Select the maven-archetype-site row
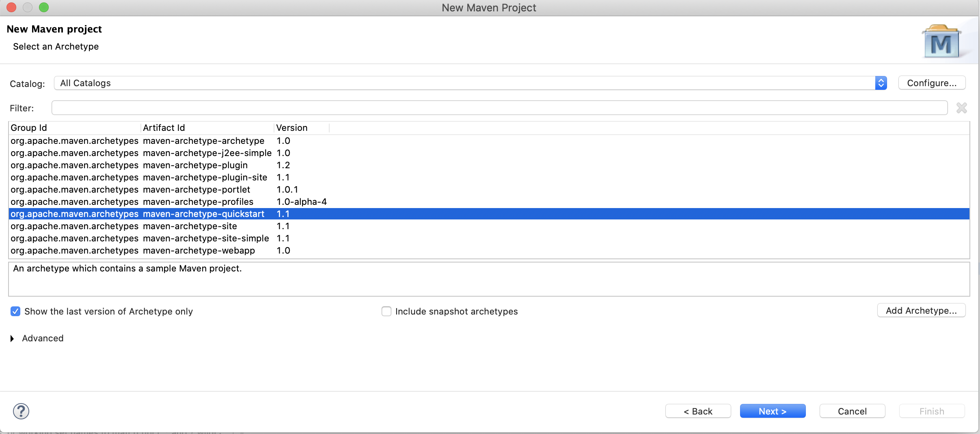The image size is (980, 434). [489, 226]
